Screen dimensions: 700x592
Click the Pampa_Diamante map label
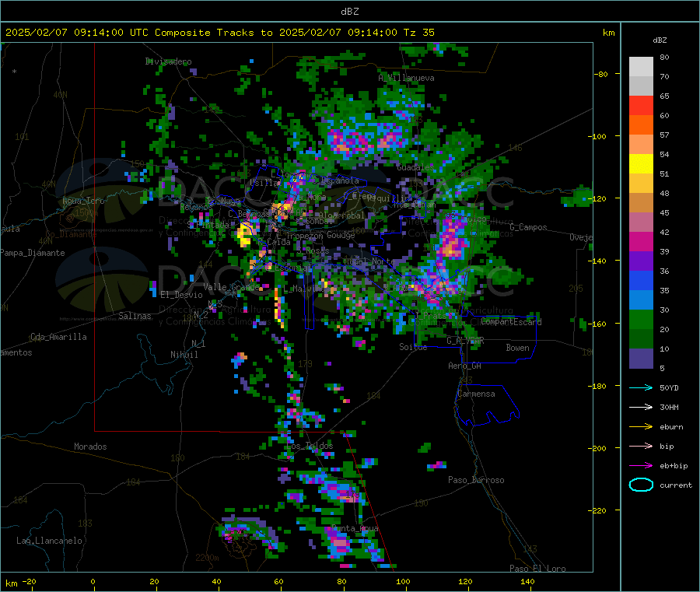33,253
